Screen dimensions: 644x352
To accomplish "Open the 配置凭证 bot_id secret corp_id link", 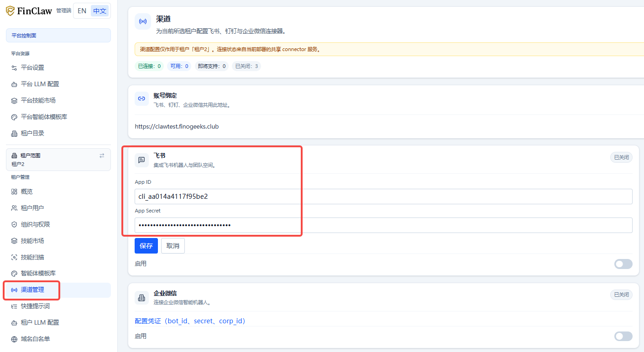I will [x=190, y=321].
